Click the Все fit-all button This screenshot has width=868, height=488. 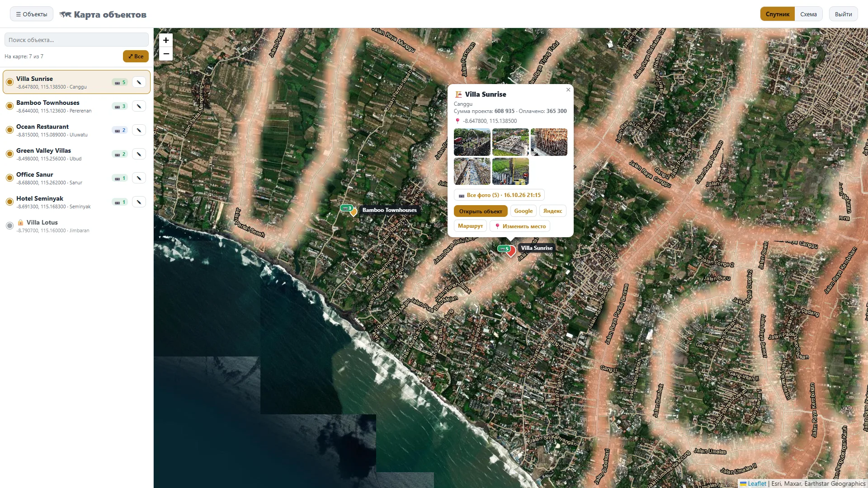(x=136, y=56)
